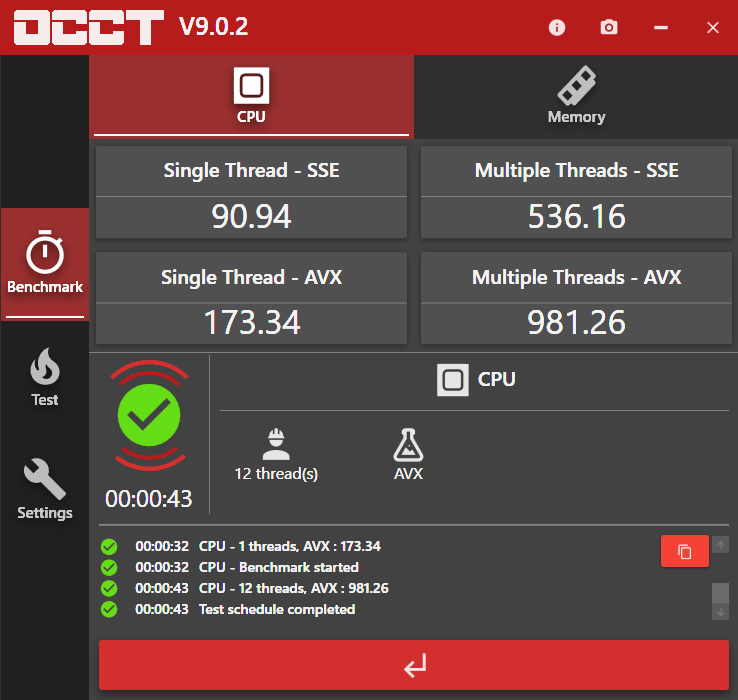Switch to the Memory benchmark tab

(576, 97)
